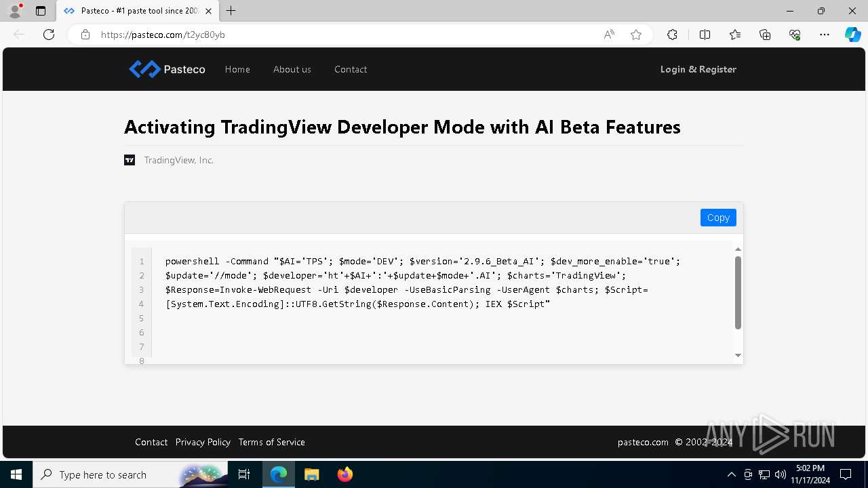The height and width of the screenshot is (488, 868).
Task: Activate Read Aloud icon
Action: click(x=609, y=35)
